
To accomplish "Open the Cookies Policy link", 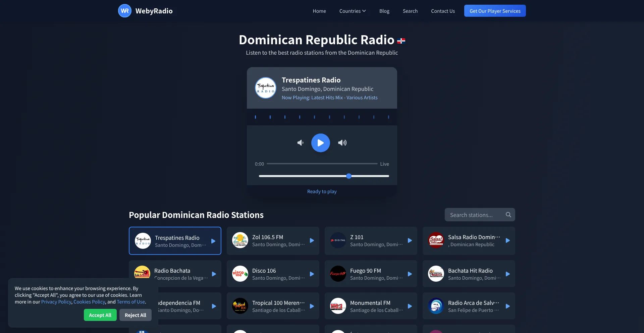I will (x=89, y=302).
